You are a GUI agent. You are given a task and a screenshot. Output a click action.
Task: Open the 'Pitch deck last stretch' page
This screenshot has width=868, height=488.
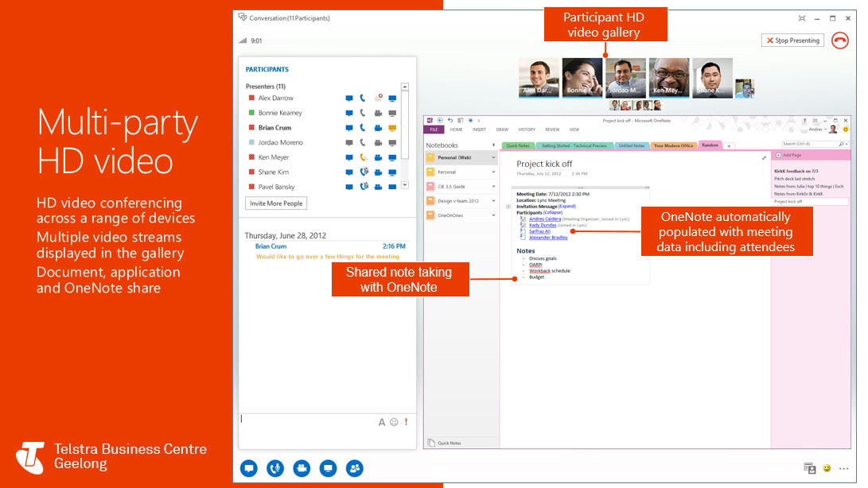(794, 179)
